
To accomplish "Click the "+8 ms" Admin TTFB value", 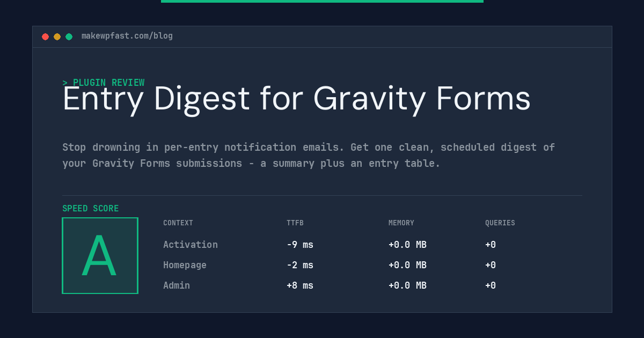I will [300, 285].
